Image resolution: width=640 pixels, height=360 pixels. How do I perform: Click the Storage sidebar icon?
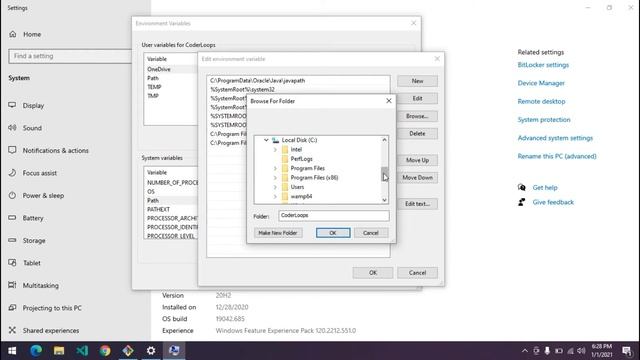tap(12, 240)
